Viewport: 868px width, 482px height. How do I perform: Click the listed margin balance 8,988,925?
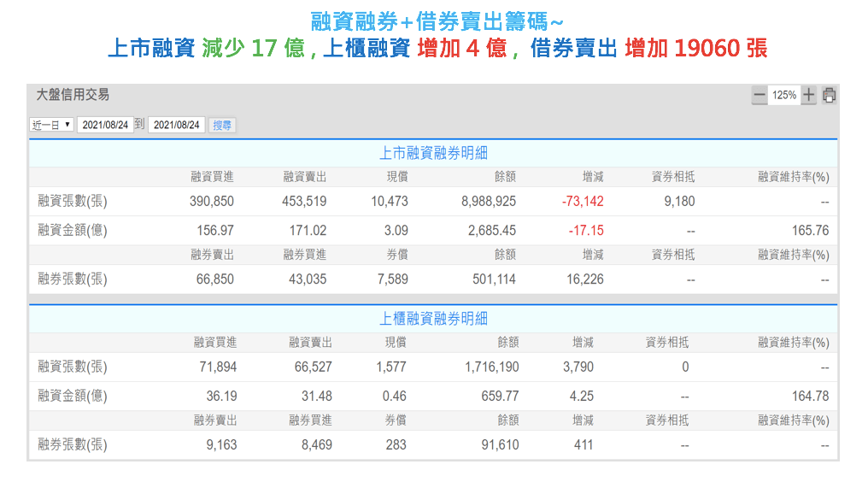point(488,202)
